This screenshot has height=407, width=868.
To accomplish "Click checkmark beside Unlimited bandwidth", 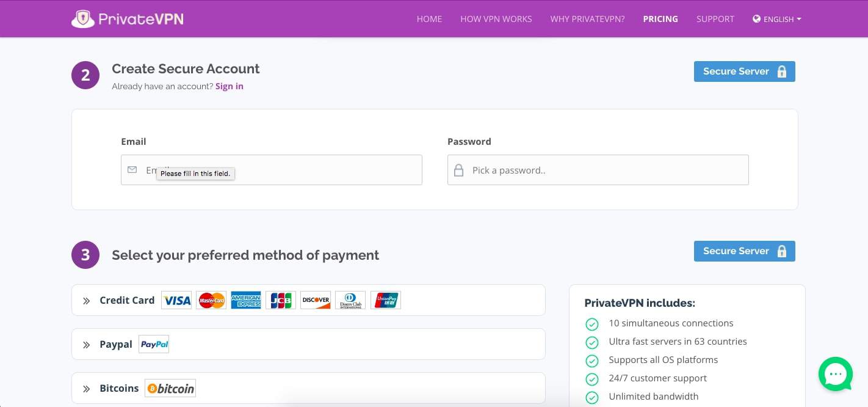I will click(591, 397).
